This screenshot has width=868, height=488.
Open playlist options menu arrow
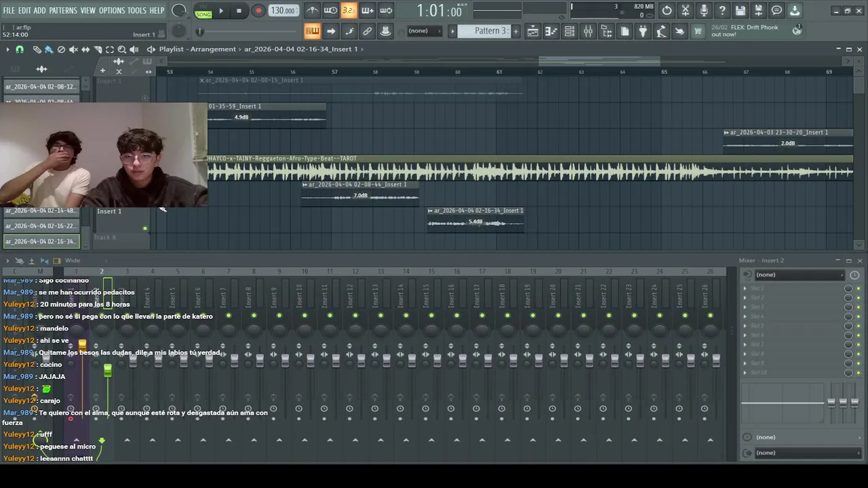[7, 49]
